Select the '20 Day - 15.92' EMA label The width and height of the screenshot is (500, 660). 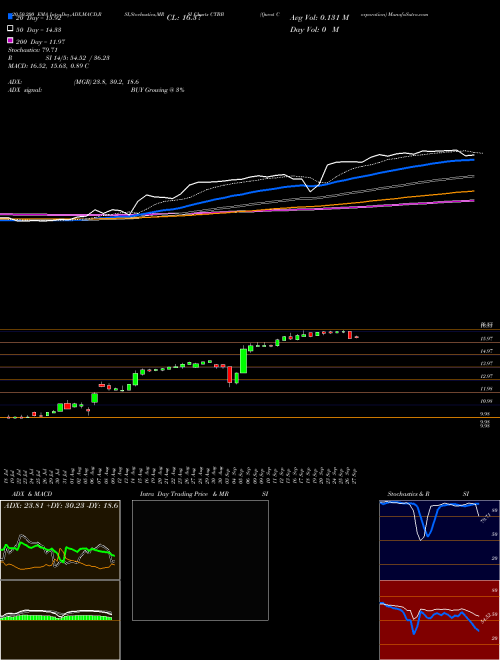click(39, 18)
